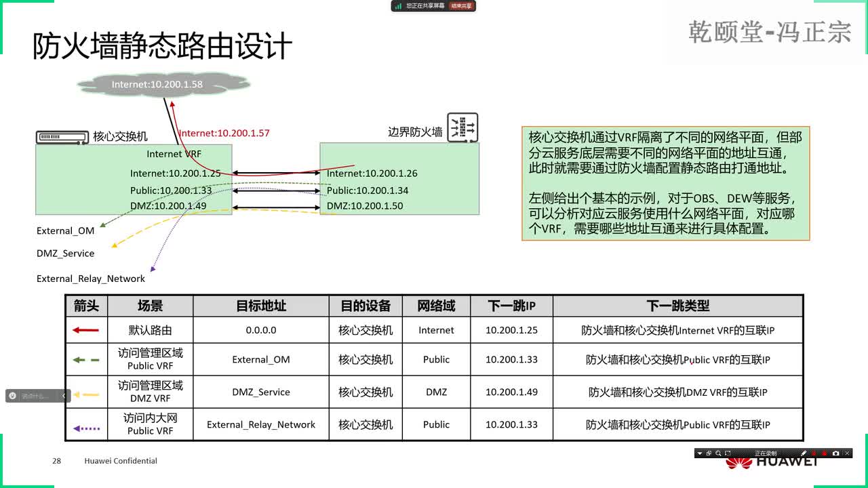Click the 0.0.0.0 target address cell
The width and height of the screenshot is (868, 488).
tap(261, 330)
